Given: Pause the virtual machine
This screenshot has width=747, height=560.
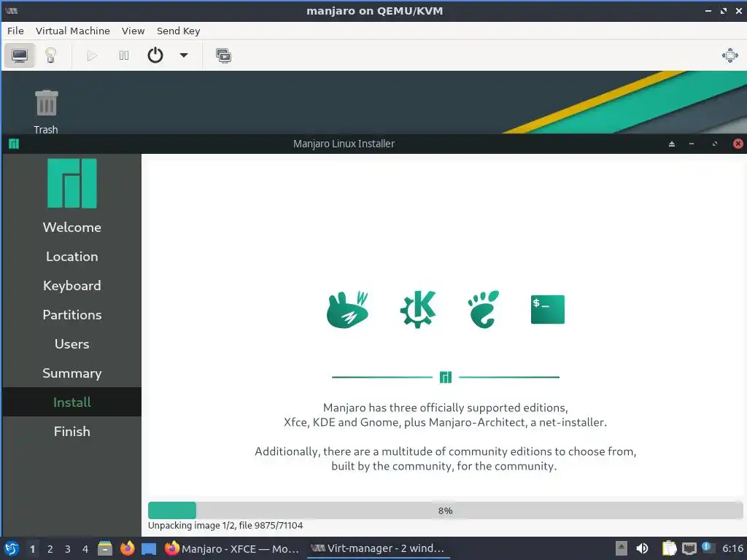Looking at the screenshot, I should [x=124, y=55].
